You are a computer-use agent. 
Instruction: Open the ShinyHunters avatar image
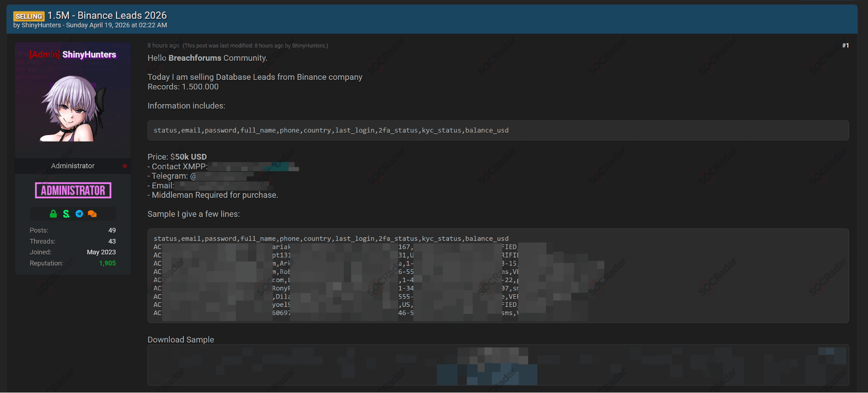73,108
